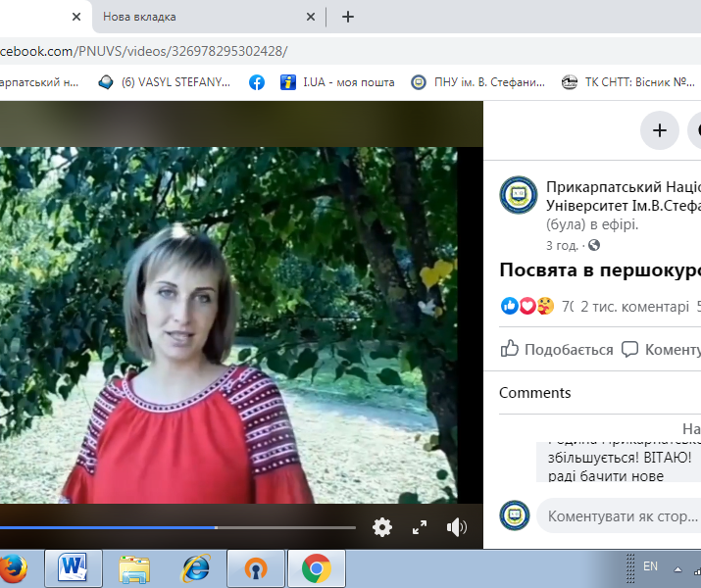Click commenter avatar beside comment field

click(x=515, y=515)
